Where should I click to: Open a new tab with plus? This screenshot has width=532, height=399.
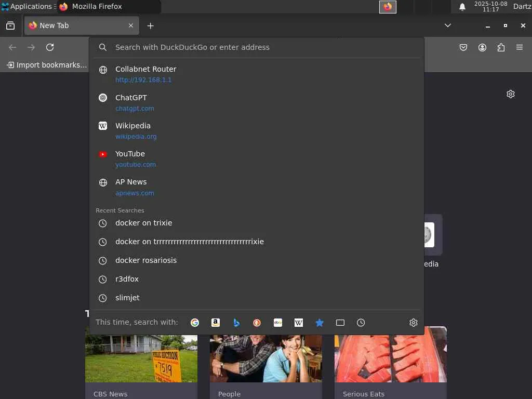[150, 26]
